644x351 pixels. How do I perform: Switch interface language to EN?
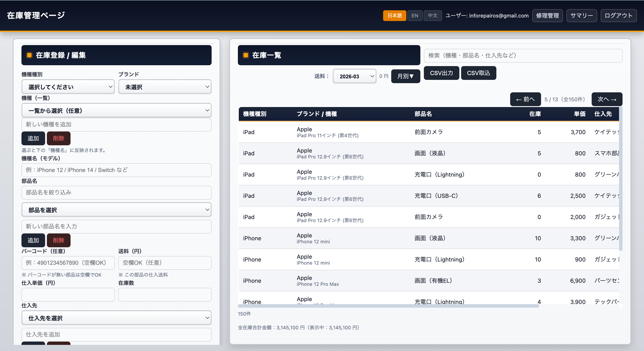tap(414, 16)
